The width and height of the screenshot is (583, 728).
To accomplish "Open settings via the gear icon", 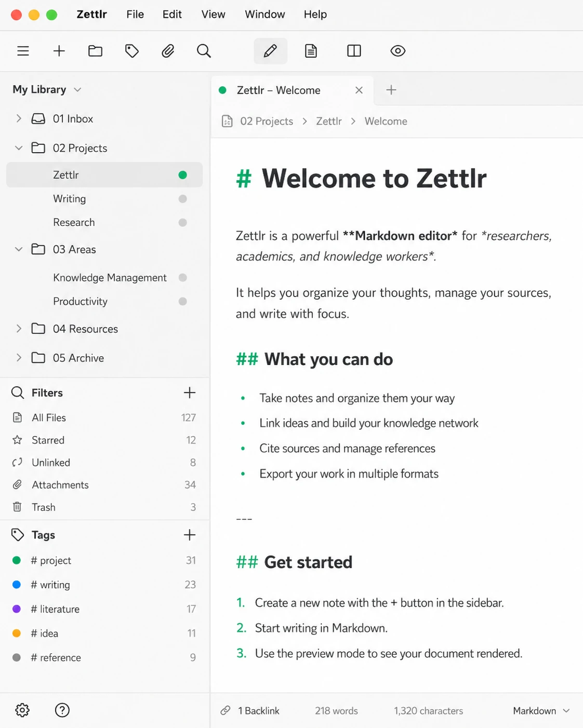I will [22, 710].
